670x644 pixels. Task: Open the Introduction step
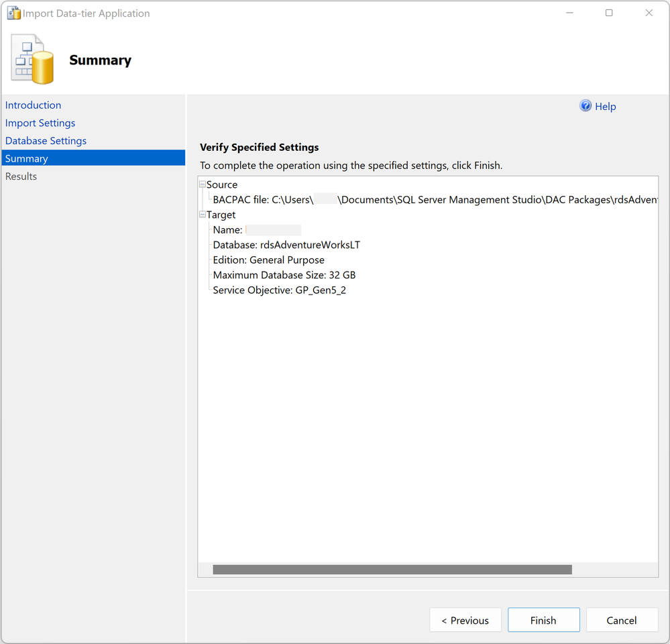coord(33,105)
